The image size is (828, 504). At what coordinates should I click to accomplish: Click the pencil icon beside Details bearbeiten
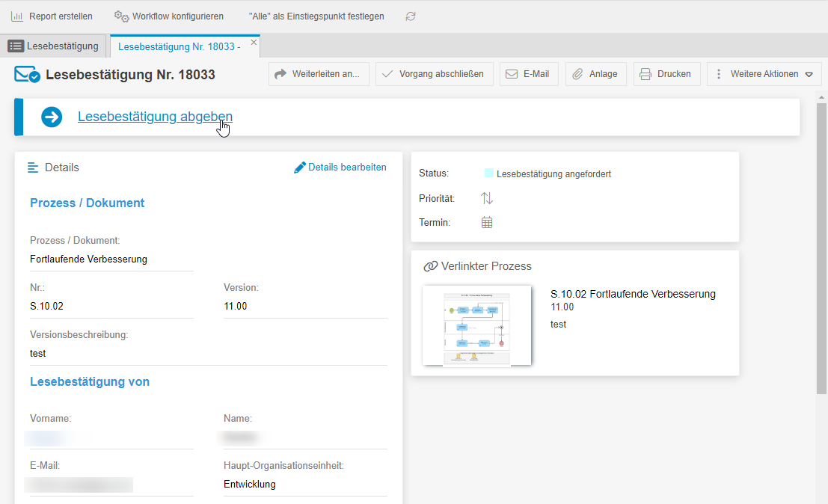point(300,168)
